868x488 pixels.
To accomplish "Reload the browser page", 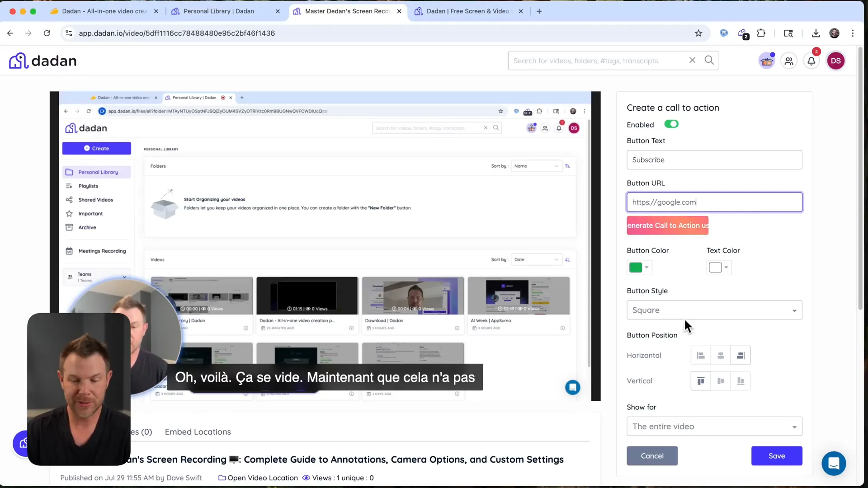I will click(47, 33).
